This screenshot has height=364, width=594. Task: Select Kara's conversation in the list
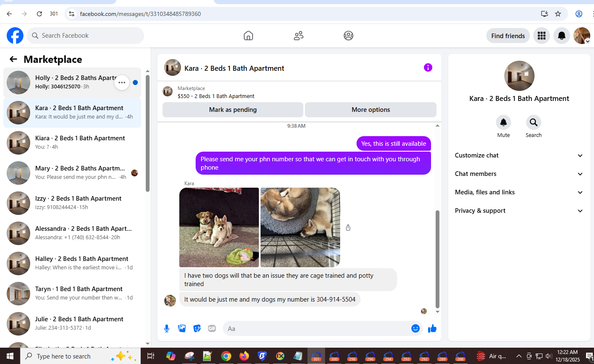pyautogui.click(x=72, y=113)
